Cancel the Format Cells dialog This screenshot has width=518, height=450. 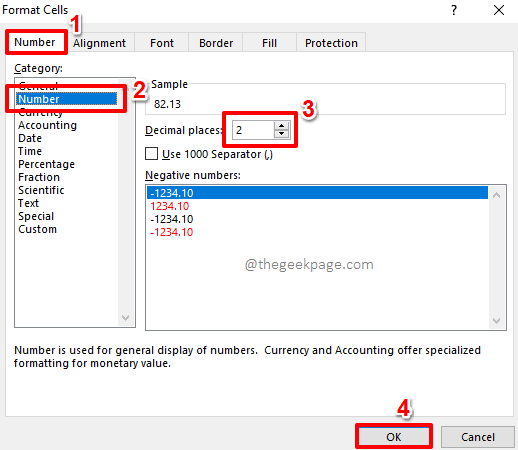pyautogui.click(x=478, y=437)
